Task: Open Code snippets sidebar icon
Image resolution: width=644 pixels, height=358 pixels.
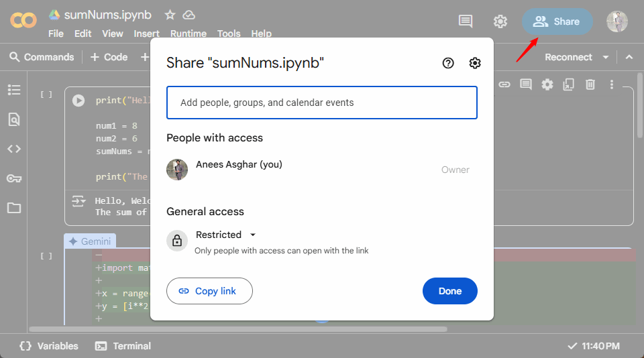Action: click(x=14, y=149)
